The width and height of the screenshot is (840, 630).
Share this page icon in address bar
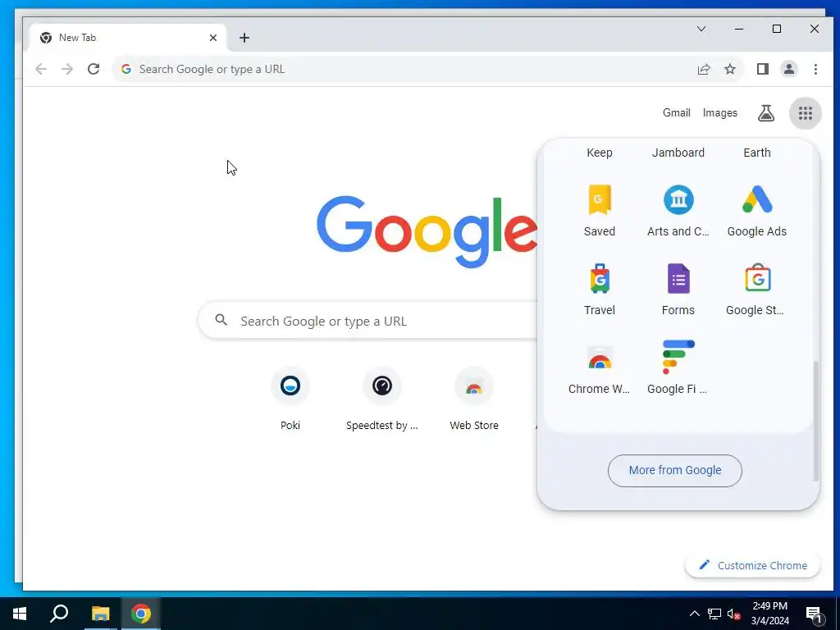click(703, 69)
